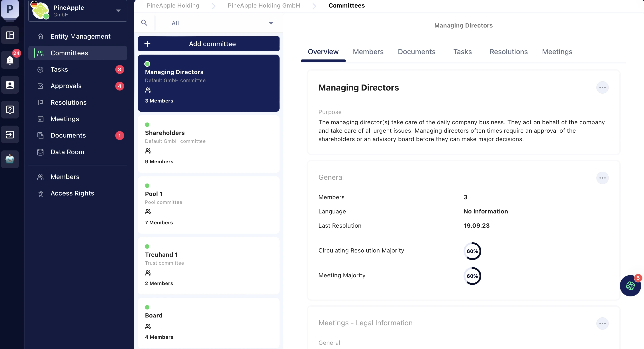This screenshot has height=349, width=644.
Task: Click the Tasks badge showing 3
Action: click(x=119, y=69)
